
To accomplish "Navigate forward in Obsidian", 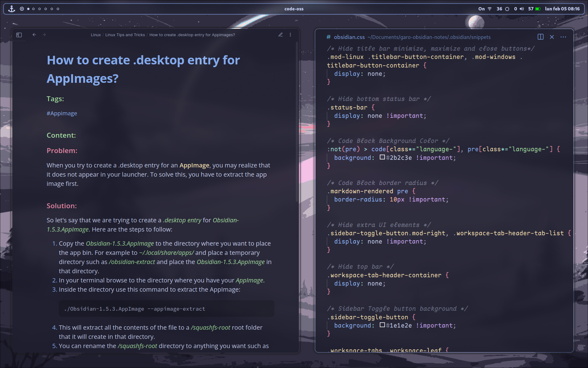I will (44, 35).
